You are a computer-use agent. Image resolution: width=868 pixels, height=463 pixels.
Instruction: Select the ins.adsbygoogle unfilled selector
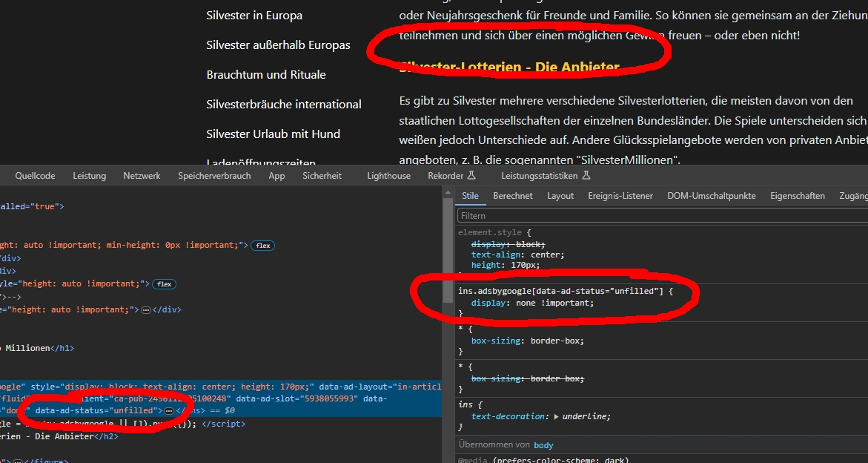point(561,291)
